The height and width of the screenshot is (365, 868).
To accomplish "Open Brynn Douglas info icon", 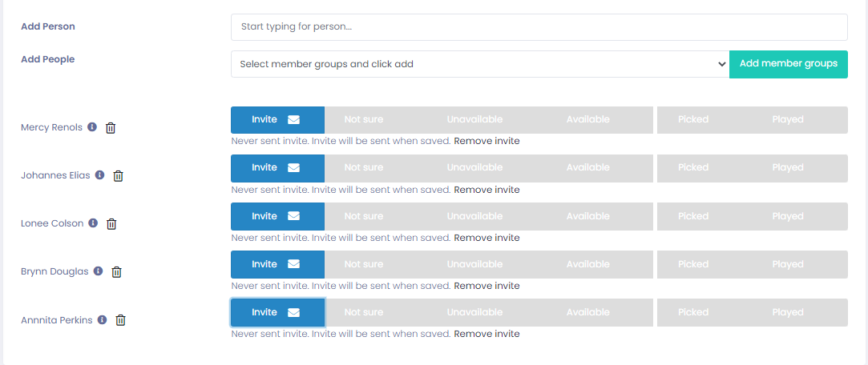I will [x=98, y=271].
